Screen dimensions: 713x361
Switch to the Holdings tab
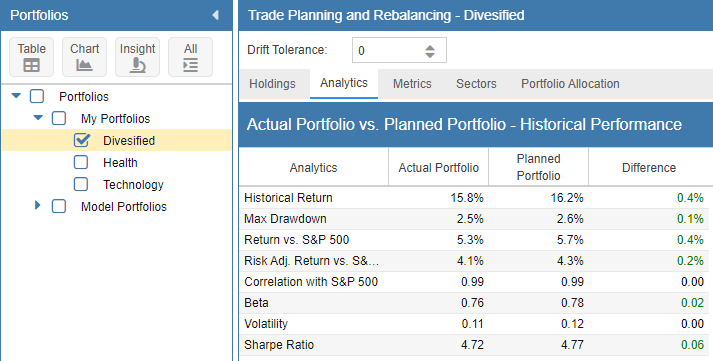pyautogui.click(x=272, y=84)
